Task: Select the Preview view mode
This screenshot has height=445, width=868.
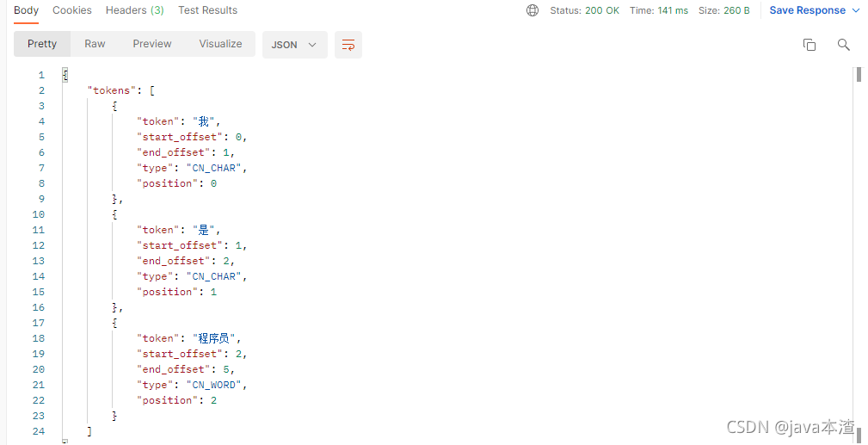Action: 152,44
